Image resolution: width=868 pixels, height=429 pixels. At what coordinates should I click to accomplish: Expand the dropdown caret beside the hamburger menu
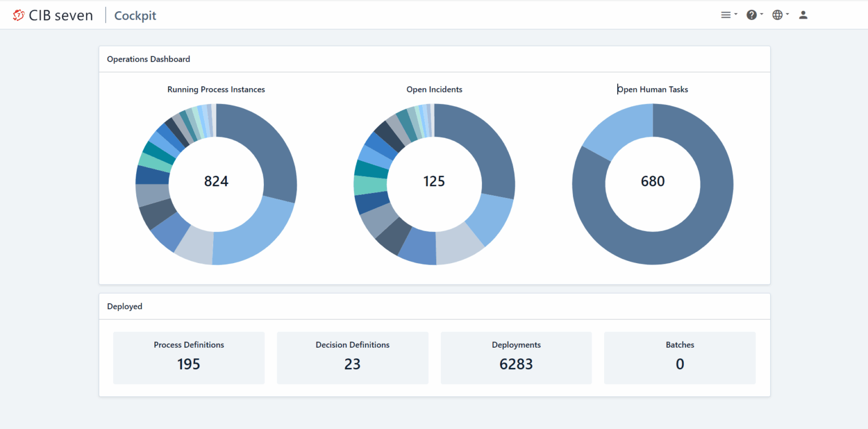[736, 15]
